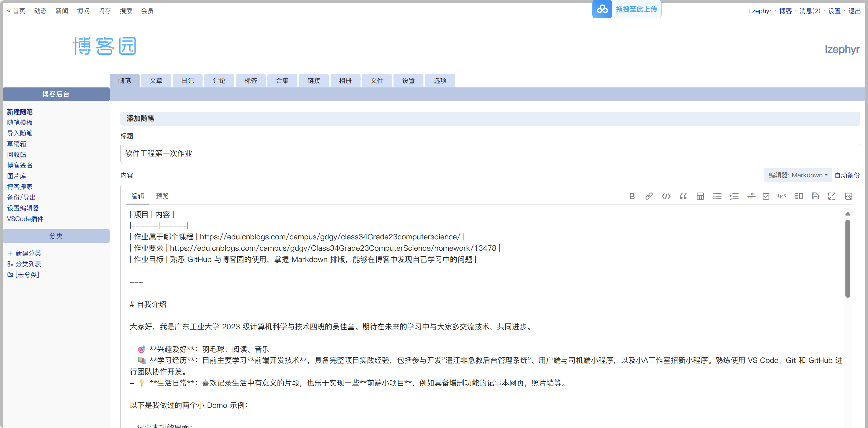Screen dimensions: 868x428
Task: Insert a task list checkbox item
Action: pos(766,196)
